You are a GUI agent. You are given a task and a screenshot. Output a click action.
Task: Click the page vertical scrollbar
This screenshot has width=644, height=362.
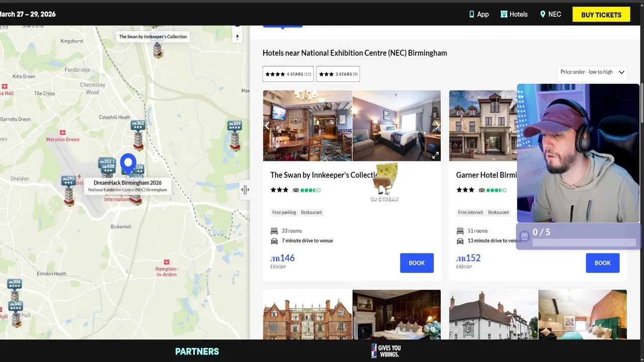[641, 103]
